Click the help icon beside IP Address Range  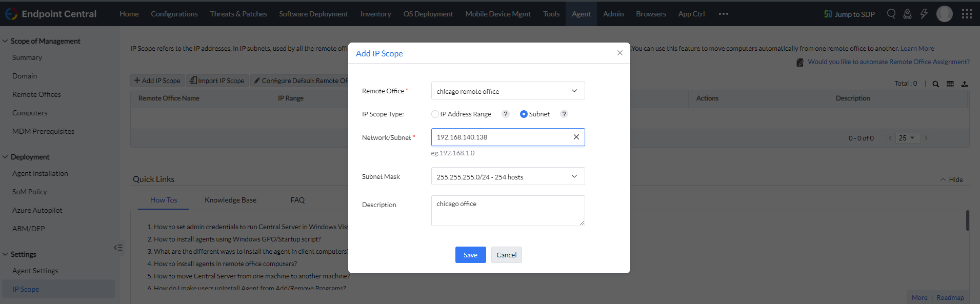506,114
